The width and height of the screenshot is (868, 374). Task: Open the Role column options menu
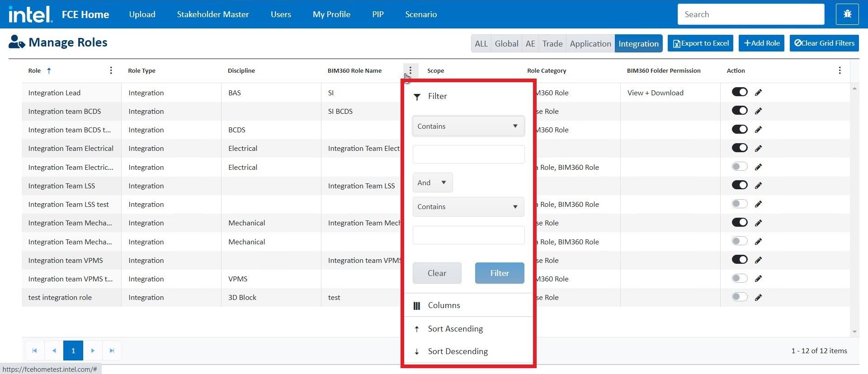tap(111, 70)
